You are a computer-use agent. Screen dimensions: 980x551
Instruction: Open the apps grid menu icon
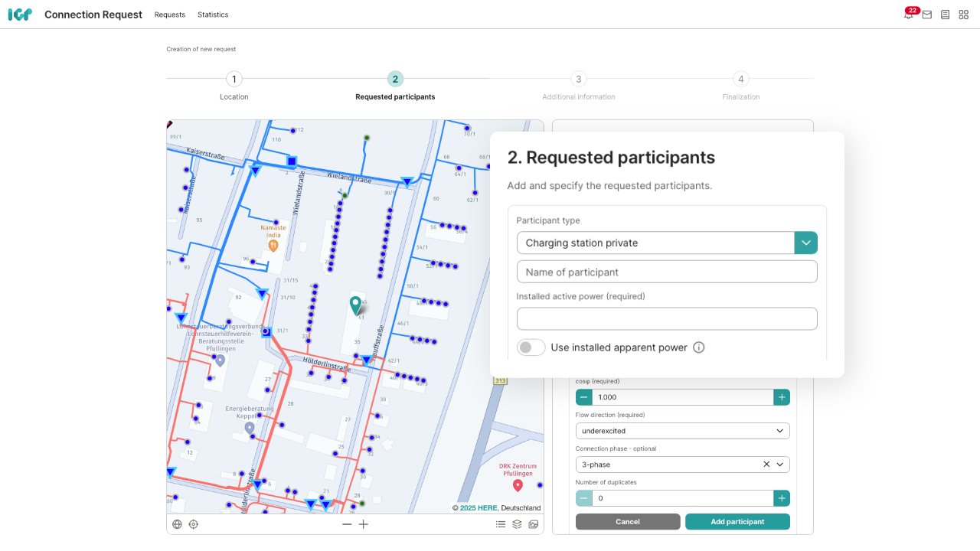click(964, 15)
